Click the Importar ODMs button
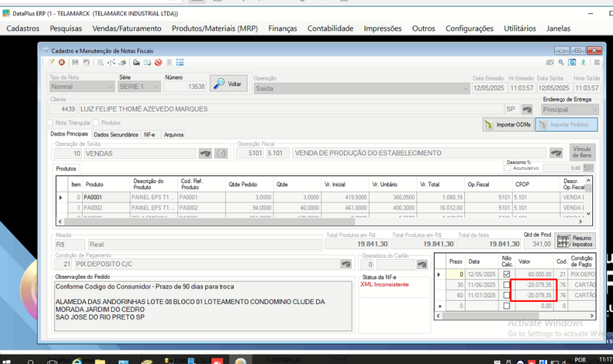Image resolution: width=613 pixels, height=364 pixels. (508, 125)
